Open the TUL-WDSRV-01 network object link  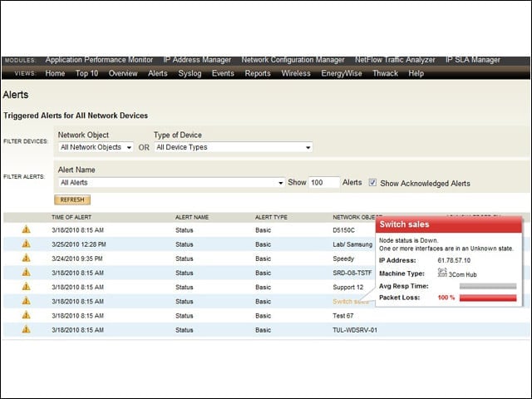[355, 330]
